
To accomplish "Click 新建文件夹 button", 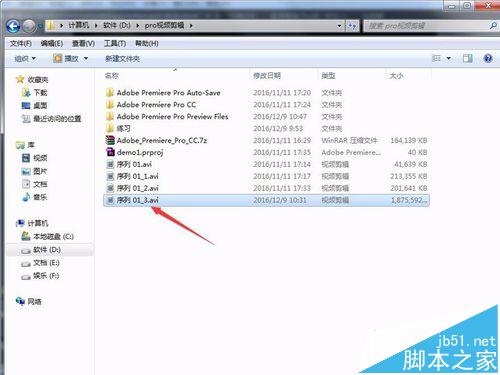I will pos(122,59).
